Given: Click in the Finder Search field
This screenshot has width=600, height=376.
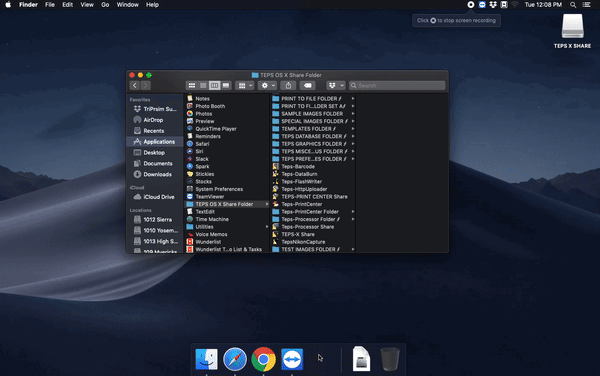Looking at the screenshot, I should tap(397, 85).
